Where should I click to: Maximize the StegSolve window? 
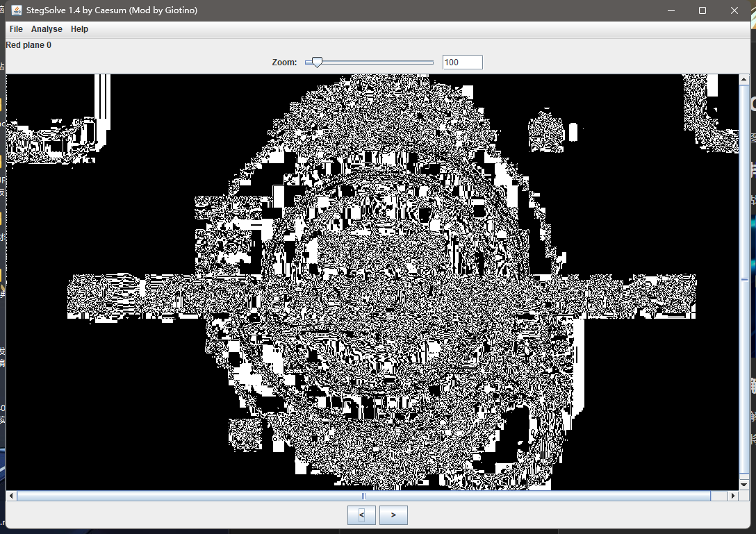coord(702,10)
